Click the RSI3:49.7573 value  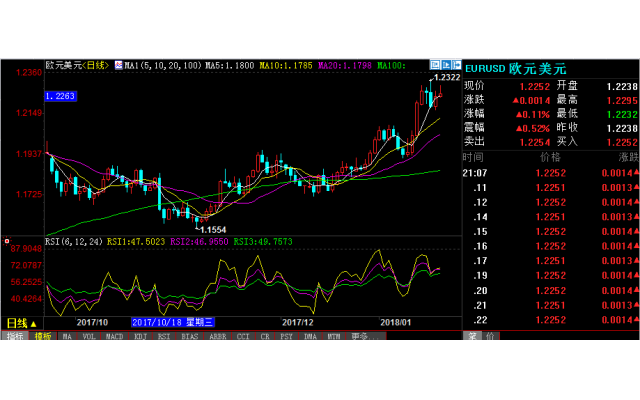[x=263, y=242]
